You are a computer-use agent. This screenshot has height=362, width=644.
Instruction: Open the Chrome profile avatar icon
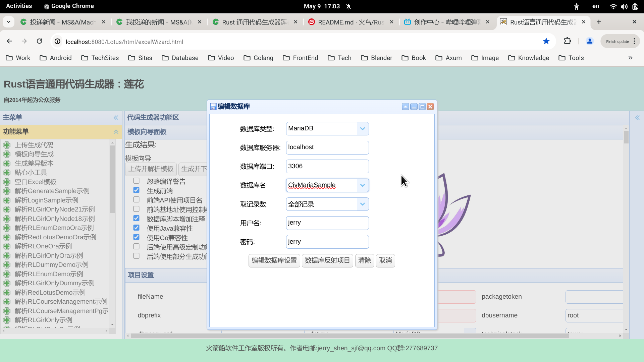[590, 41]
